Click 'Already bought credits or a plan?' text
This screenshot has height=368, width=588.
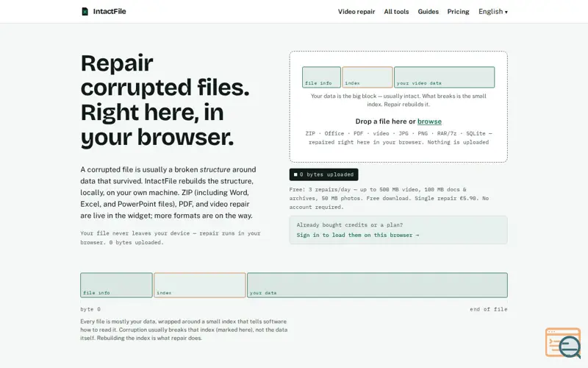[350, 225]
